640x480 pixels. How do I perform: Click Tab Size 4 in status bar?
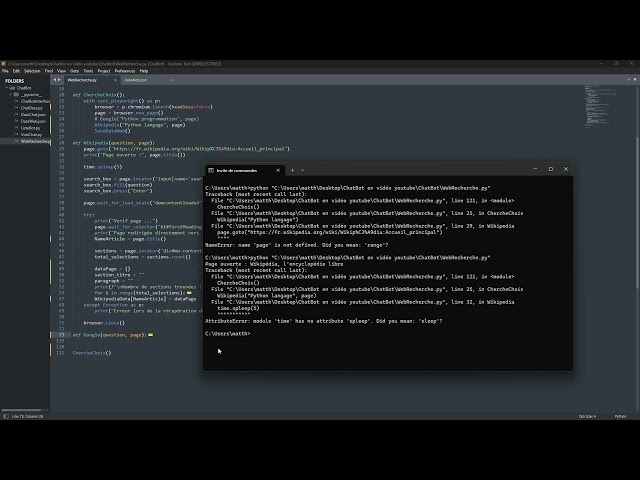pos(587,416)
